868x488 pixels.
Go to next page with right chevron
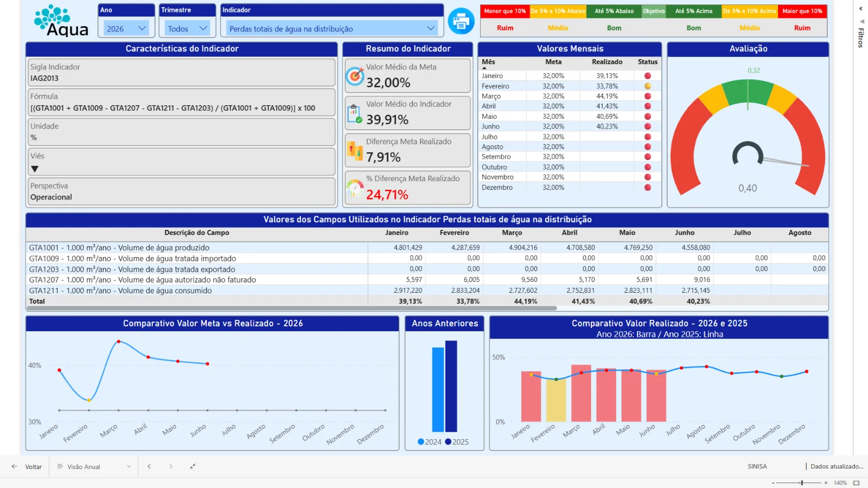(x=171, y=466)
